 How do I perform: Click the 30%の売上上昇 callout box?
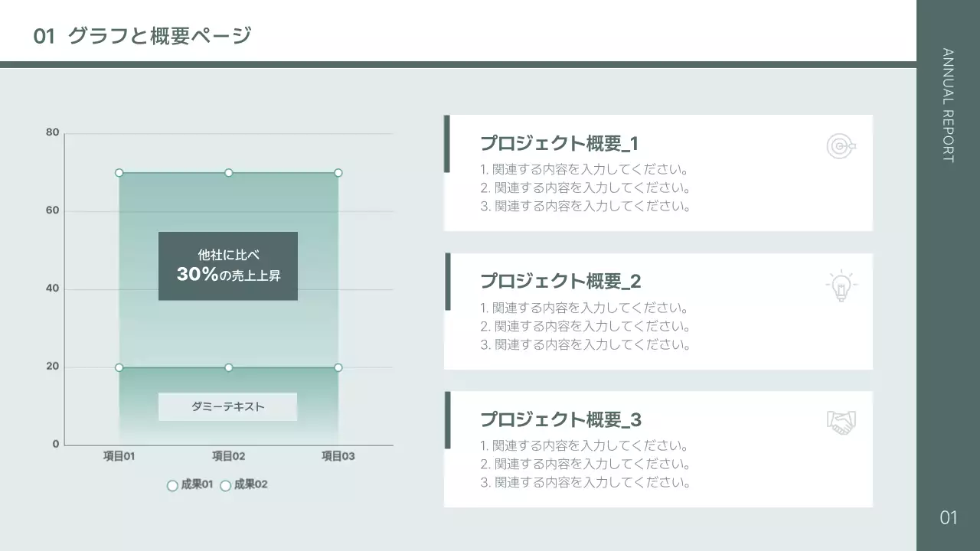(227, 266)
